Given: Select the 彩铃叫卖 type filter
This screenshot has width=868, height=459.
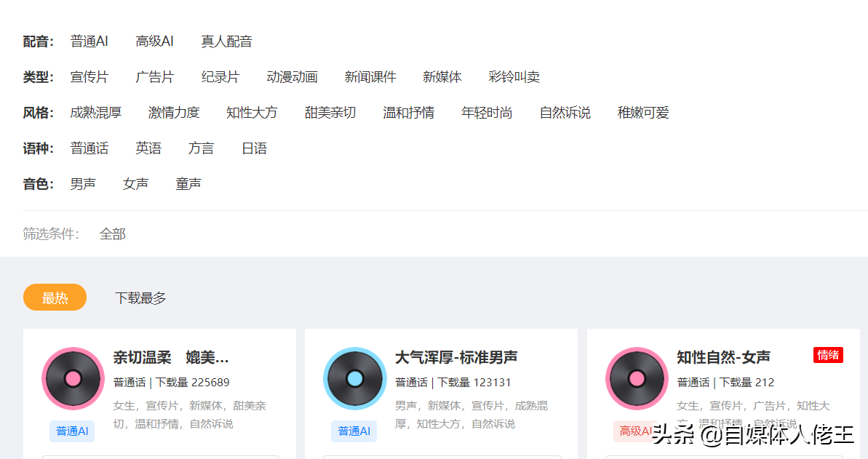Looking at the screenshot, I should pos(515,77).
